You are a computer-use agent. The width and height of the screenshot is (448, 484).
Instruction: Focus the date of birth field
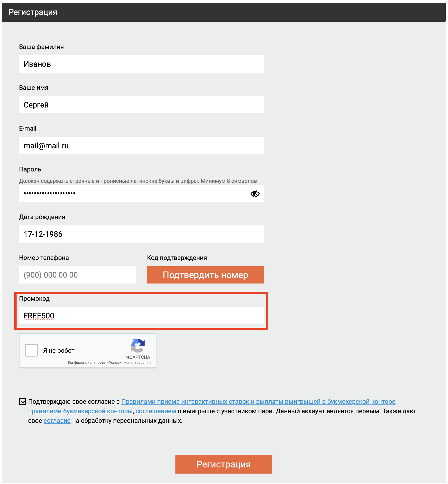pyautogui.click(x=141, y=234)
